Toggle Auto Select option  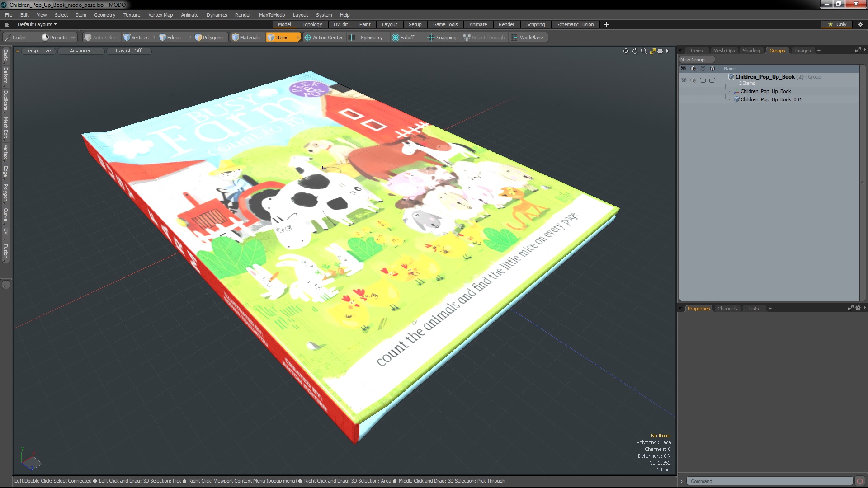pyautogui.click(x=101, y=38)
